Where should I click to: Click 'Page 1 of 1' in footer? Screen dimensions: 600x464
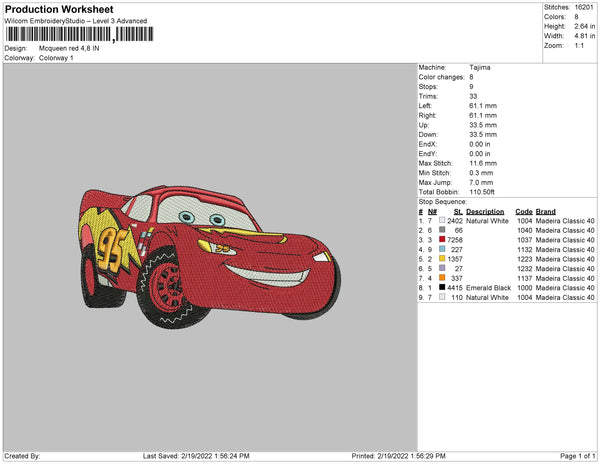578,456
